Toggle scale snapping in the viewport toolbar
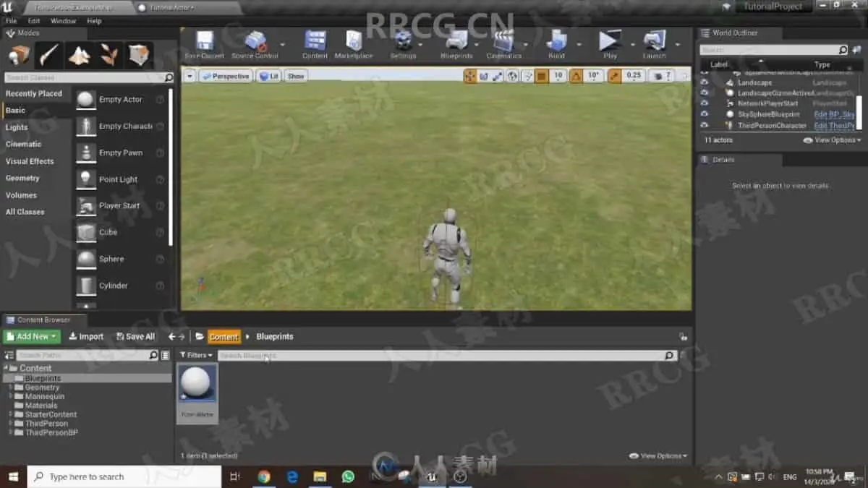Viewport: 868px width, 488px height. click(x=614, y=76)
